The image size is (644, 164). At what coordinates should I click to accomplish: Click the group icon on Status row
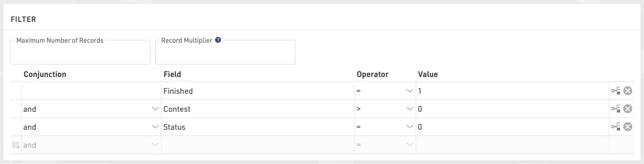(x=615, y=127)
